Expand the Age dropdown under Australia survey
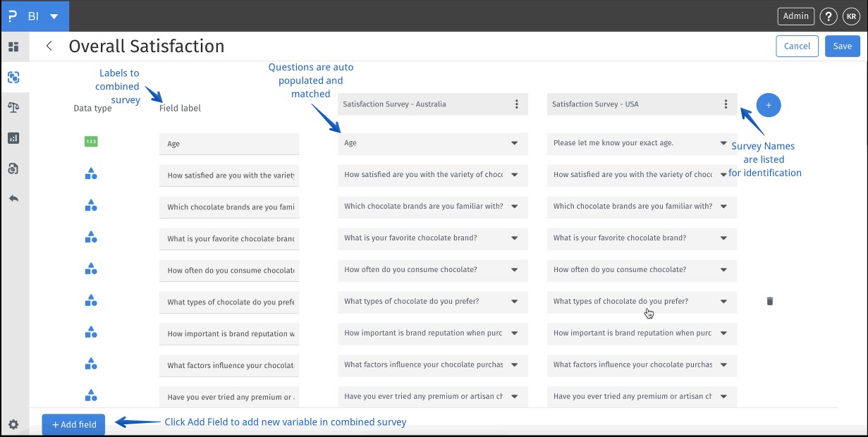Image resolution: width=868 pixels, height=437 pixels. 514,143
